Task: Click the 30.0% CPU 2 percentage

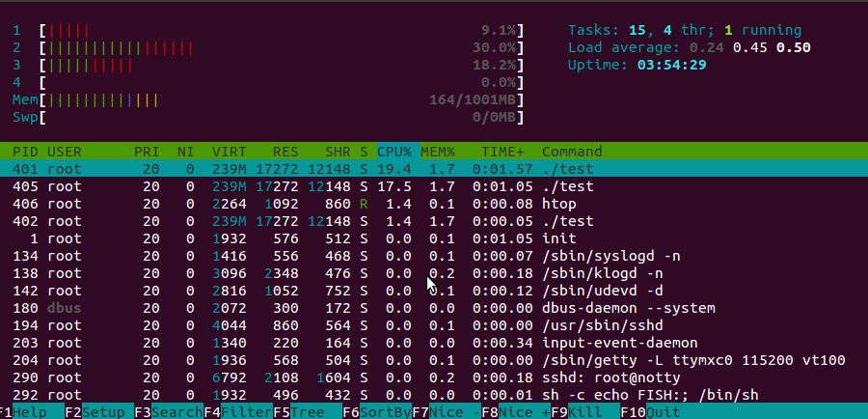Action: point(495,47)
